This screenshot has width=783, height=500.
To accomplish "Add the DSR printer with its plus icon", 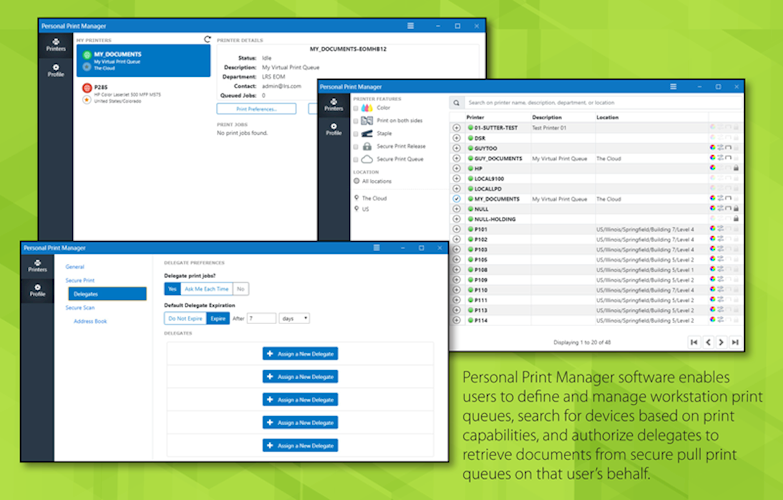I will point(456,138).
